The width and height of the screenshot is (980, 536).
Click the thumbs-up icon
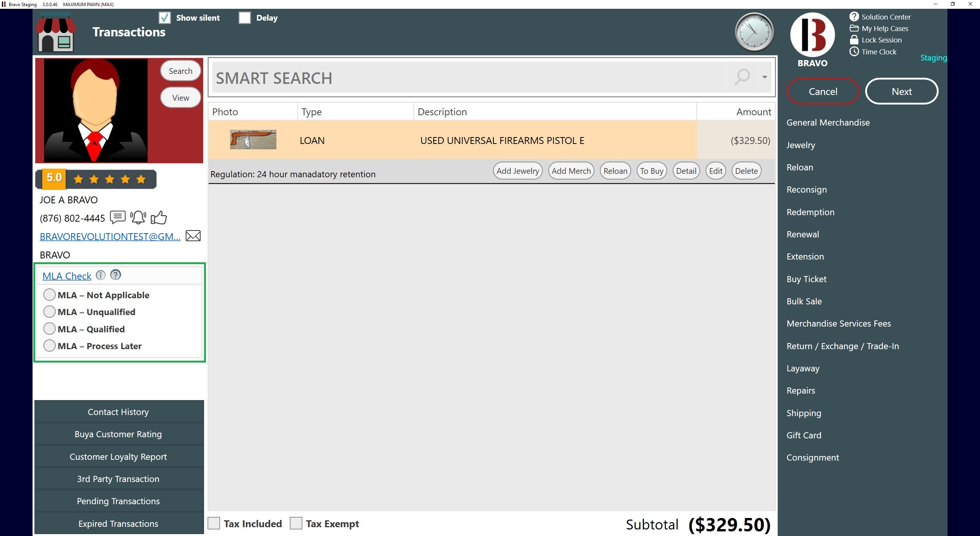[158, 217]
